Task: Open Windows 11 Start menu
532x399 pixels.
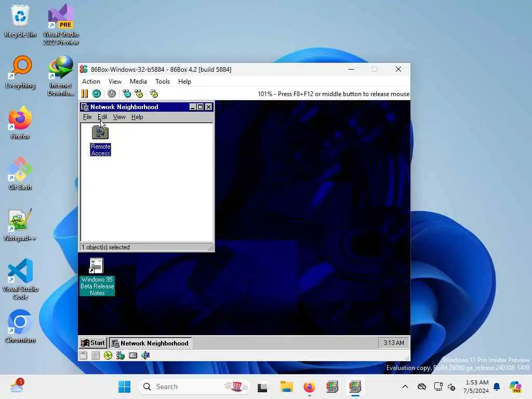Action: click(x=125, y=387)
